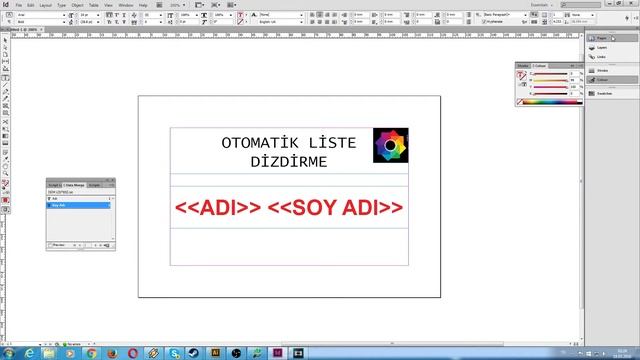Select the Direct Selection tool
Viewport: 640px width, 360px height.
[x=5, y=47]
